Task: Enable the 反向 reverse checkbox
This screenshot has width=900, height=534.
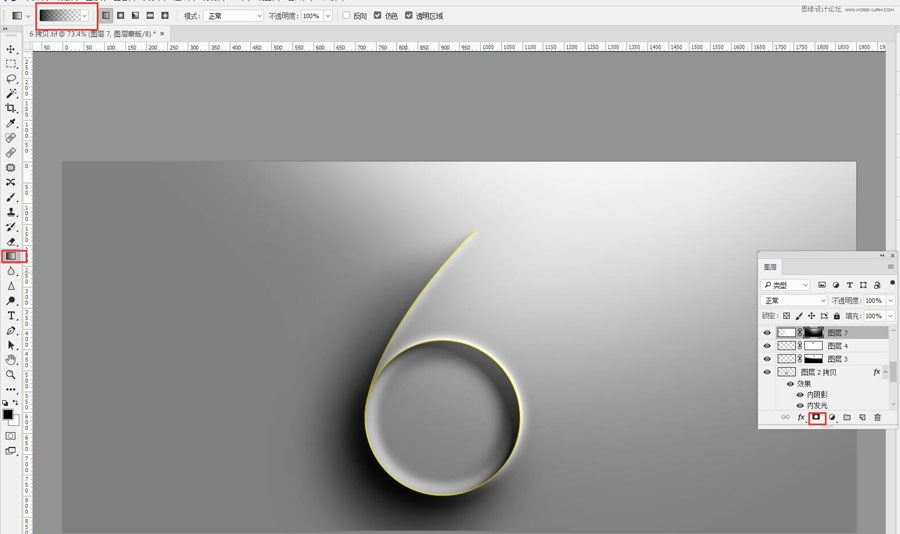Action: (346, 16)
